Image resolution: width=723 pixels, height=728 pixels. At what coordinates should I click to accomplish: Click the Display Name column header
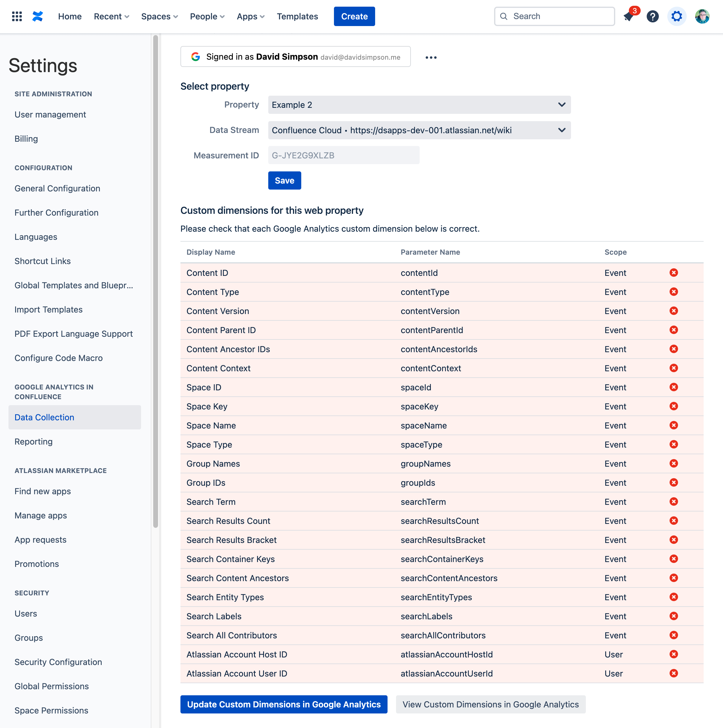211,252
